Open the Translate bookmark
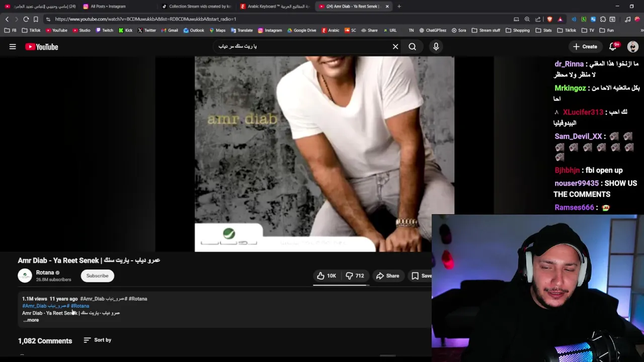644x362 pixels. point(242,30)
